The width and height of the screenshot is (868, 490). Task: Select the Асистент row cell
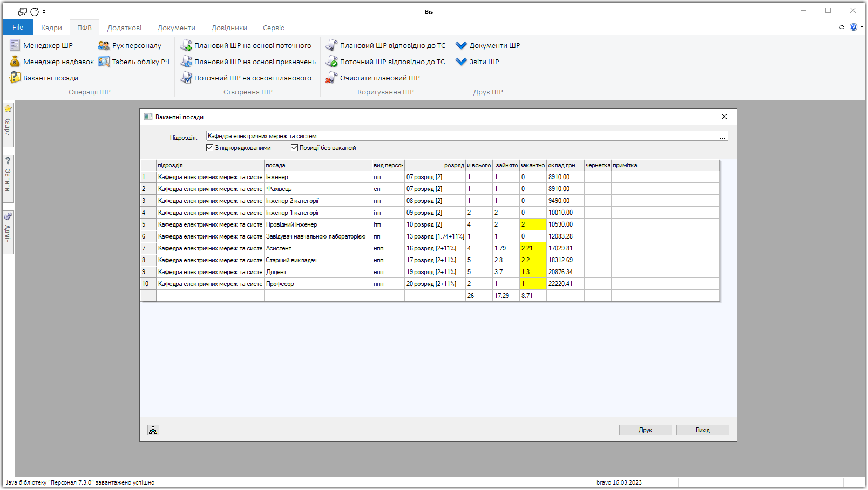(x=318, y=248)
